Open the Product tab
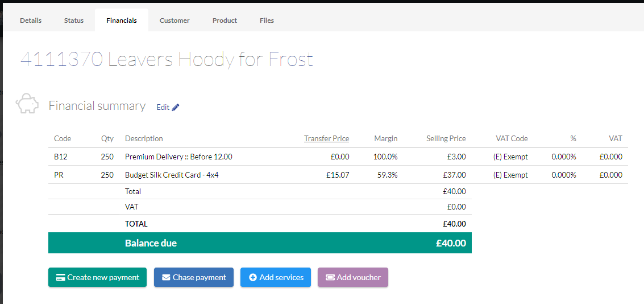 (x=225, y=20)
